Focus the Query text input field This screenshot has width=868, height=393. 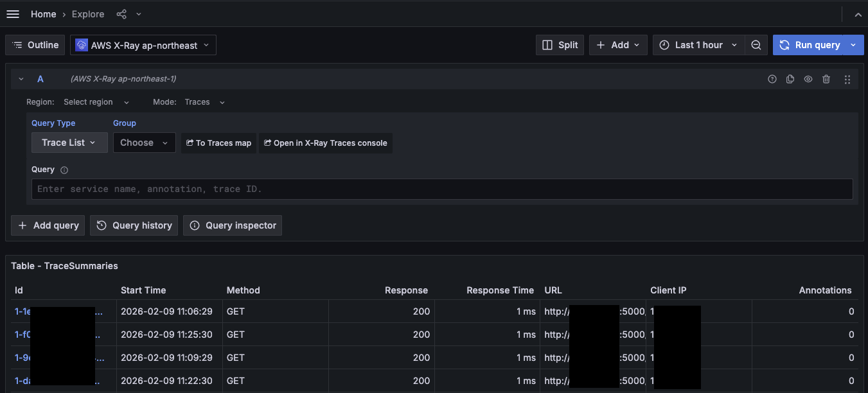[442, 189]
